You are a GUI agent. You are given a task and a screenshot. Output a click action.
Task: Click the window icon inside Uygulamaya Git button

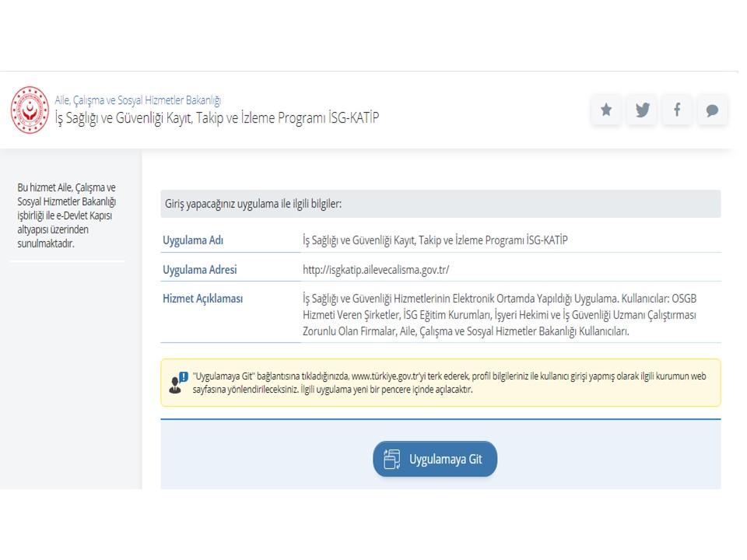(x=392, y=459)
